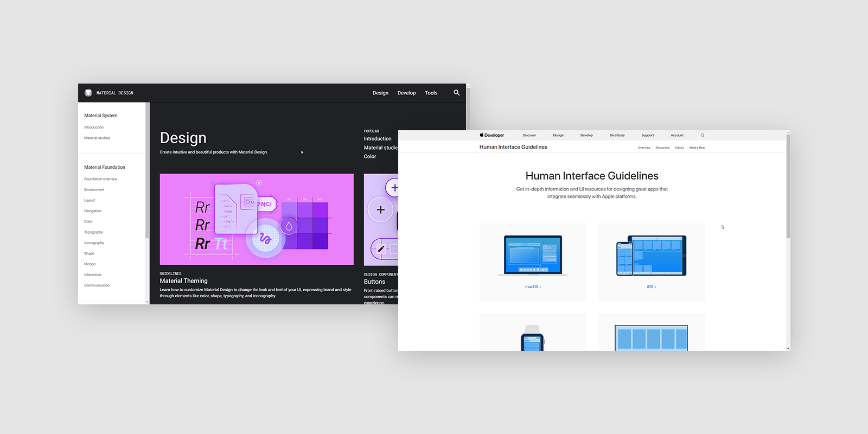The width and height of the screenshot is (868, 434).
Task: Click scroll-down arrow on Apple window scrollbar
Action: (x=788, y=349)
